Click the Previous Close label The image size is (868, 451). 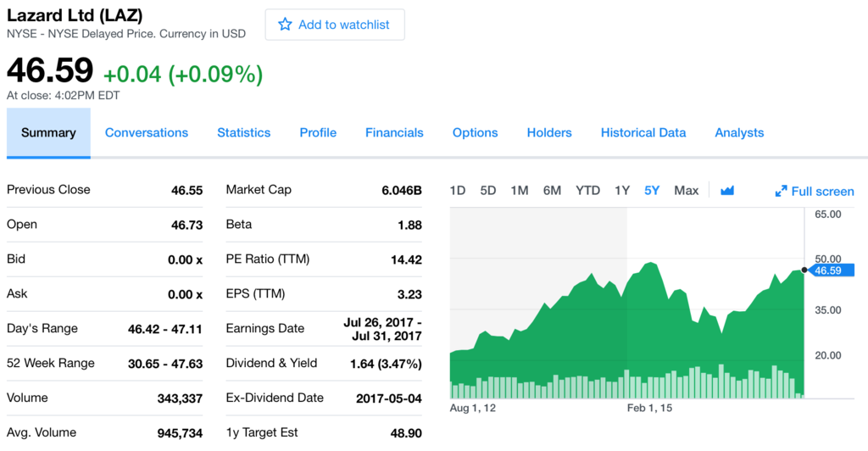pyautogui.click(x=48, y=190)
